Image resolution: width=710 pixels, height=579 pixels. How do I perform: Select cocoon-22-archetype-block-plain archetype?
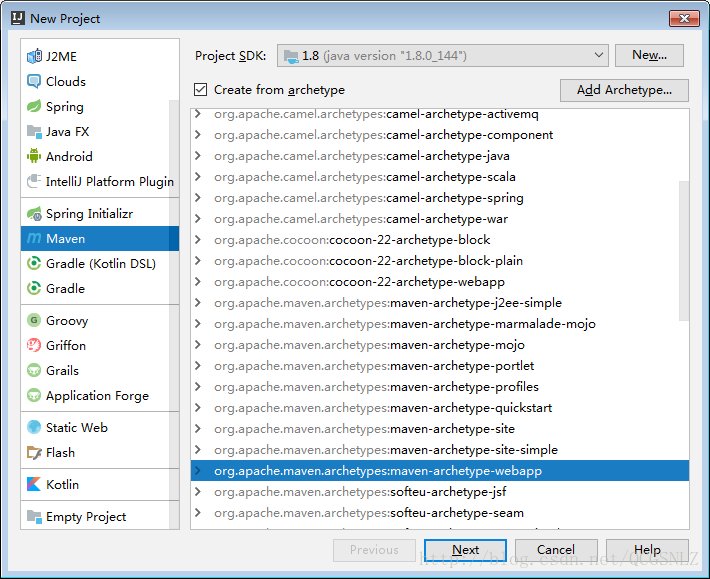(440, 261)
